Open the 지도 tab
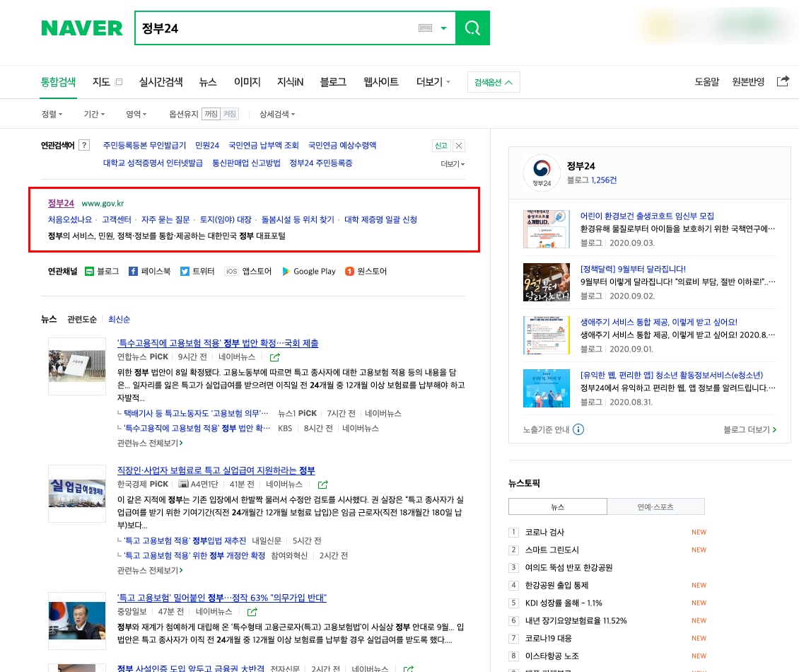799x672 pixels. (x=101, y=82)
